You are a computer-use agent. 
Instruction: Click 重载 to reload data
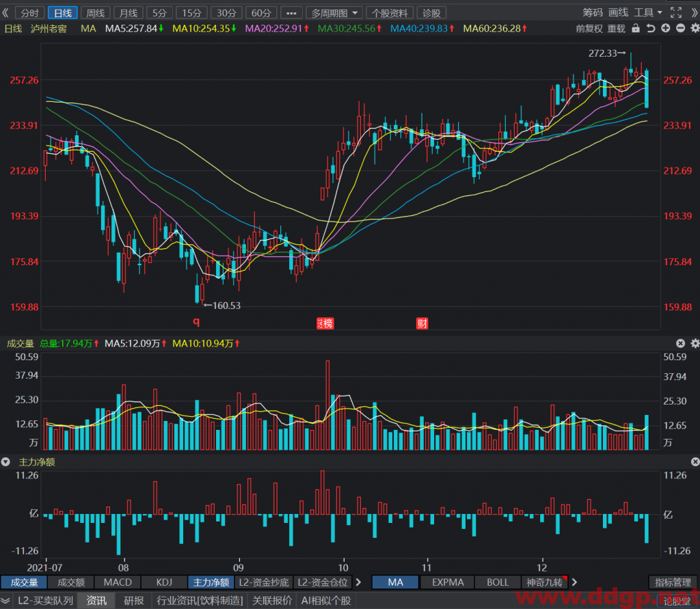617,29
